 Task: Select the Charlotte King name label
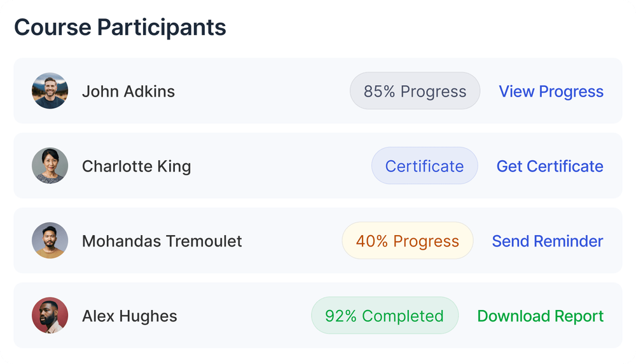click(x=136, y=166)
